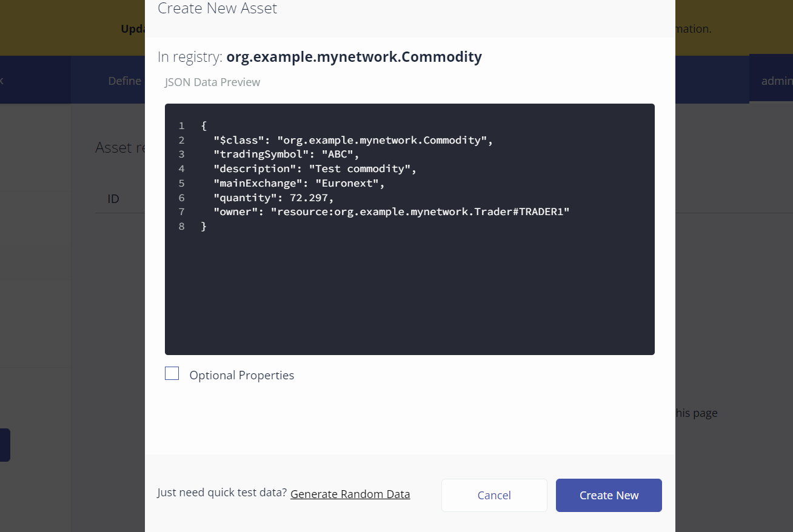
Task: Click the registry name org.example.mynetwork.Commodity
Action: click(354, 57)
